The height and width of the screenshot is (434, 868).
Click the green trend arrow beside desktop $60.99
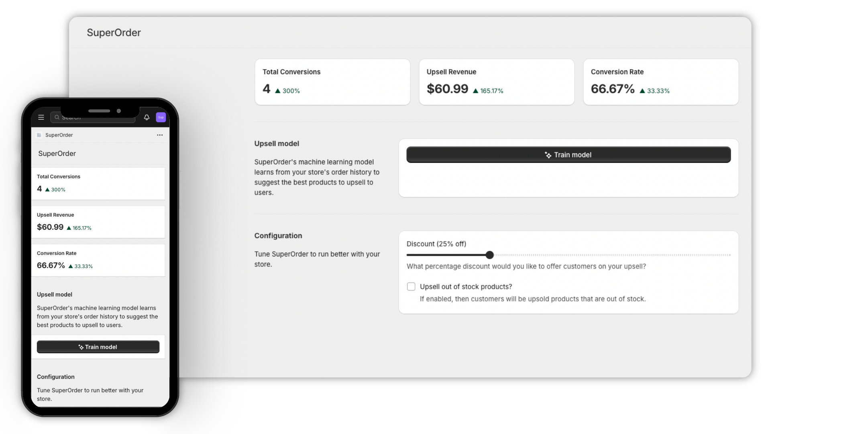click(x=476, y=91)
